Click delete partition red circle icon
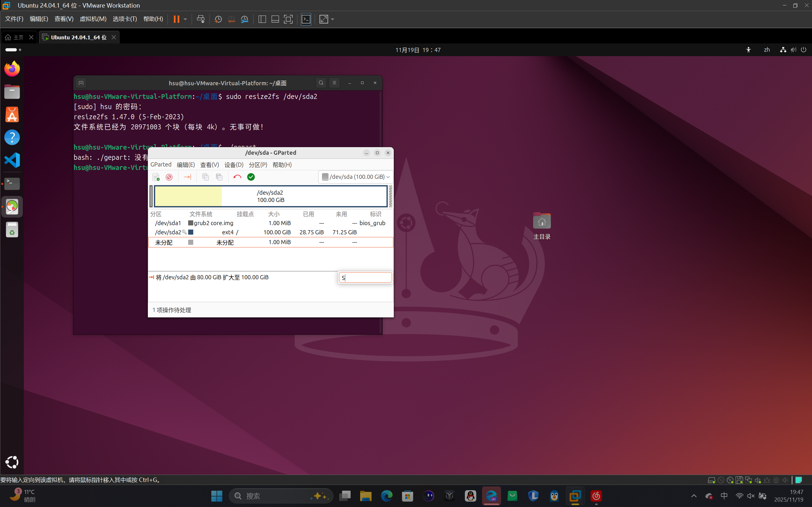The width and height of the screenshot is (812, 507). click(x=169, y=177)
